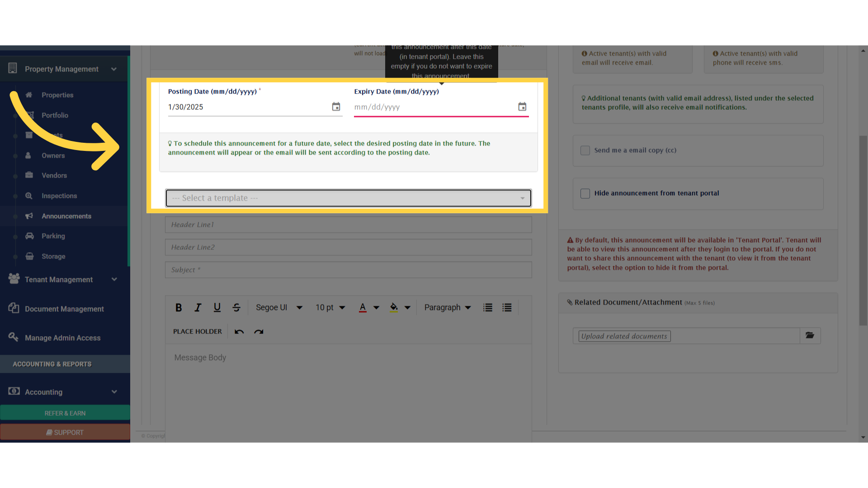Select the Inspections magnifier icon
The width and height of the screenshot is (868, 488).
pos(29,196)
